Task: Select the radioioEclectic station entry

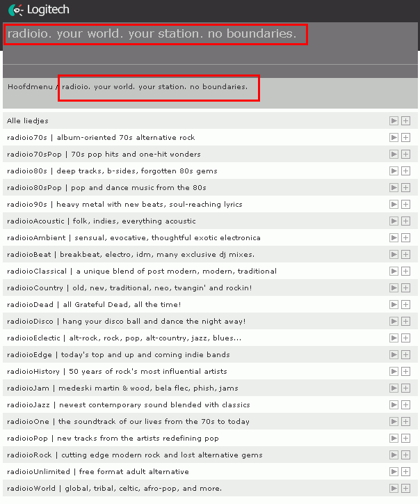Action: coord(124,338)
